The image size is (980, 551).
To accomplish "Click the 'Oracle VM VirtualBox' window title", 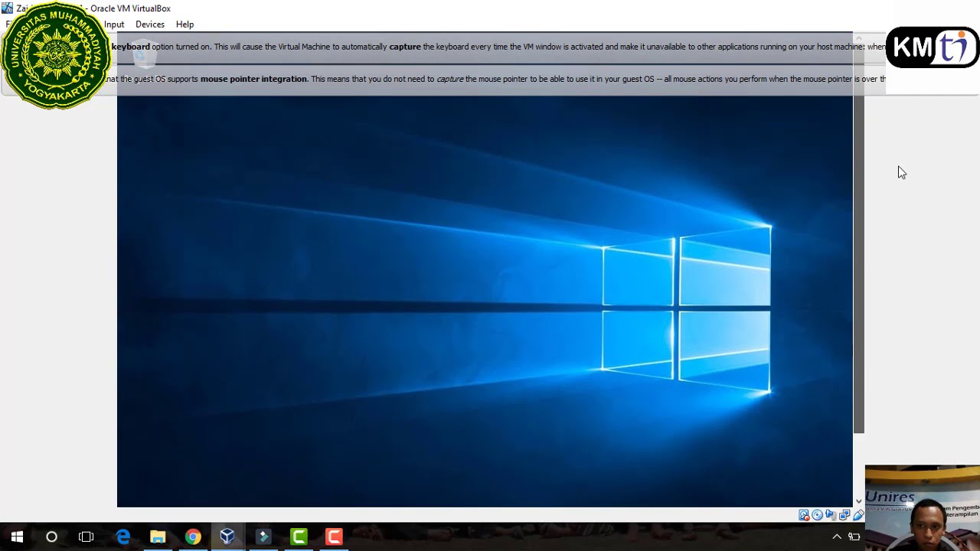I will point(130,8).
